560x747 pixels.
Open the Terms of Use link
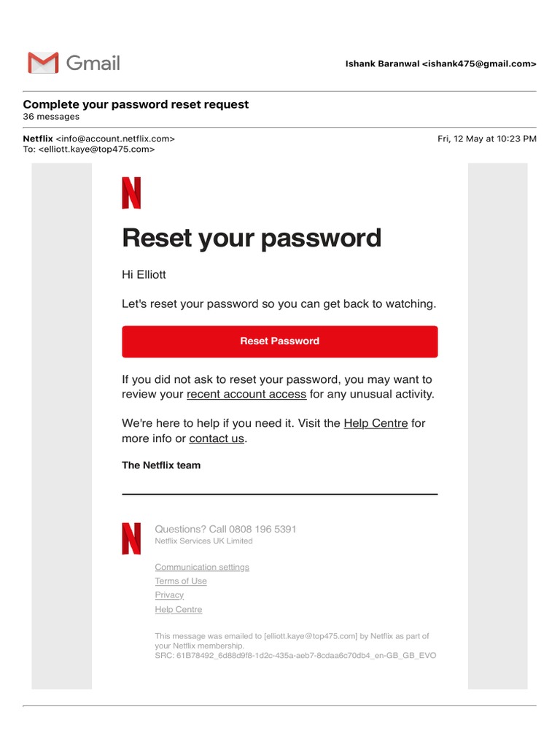[x=181, y=581]
